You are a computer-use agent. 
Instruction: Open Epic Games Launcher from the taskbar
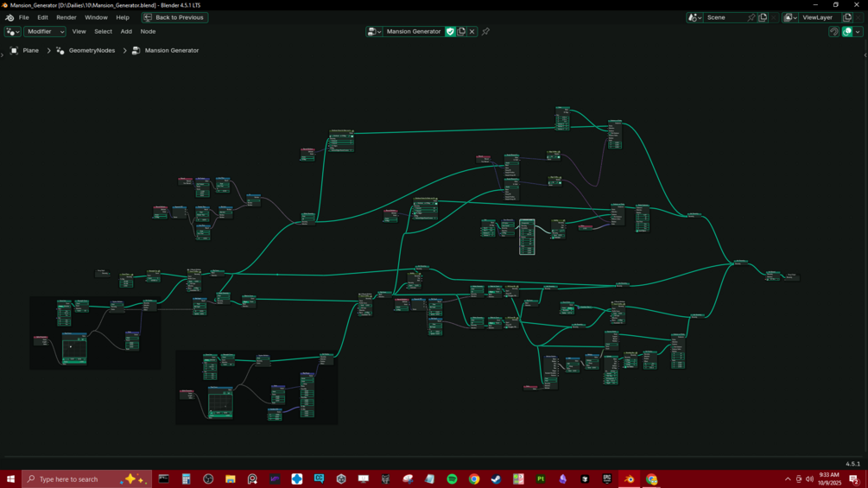[606, 479]
